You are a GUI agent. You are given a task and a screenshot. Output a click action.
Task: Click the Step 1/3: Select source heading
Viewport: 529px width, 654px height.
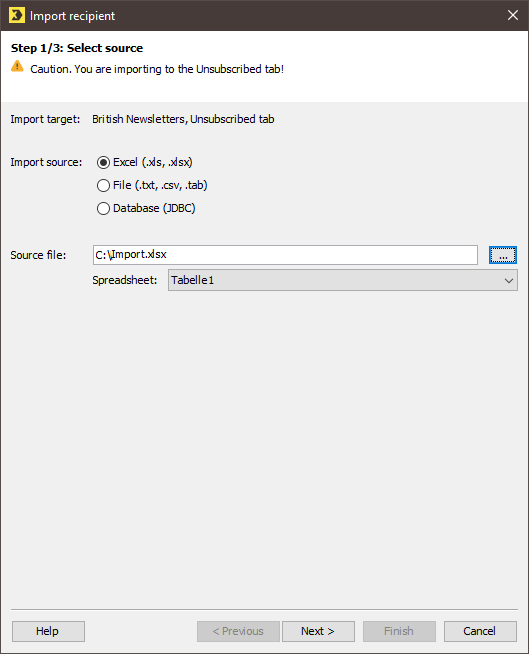(x=77, y=48)
